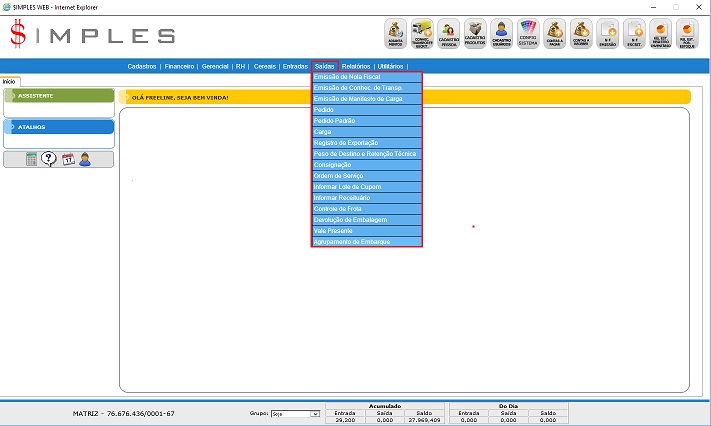Choose Ordem de Serviço from Saídas menu
The width and height of the screenshot is (711, 426).
(x=366, y=176)
